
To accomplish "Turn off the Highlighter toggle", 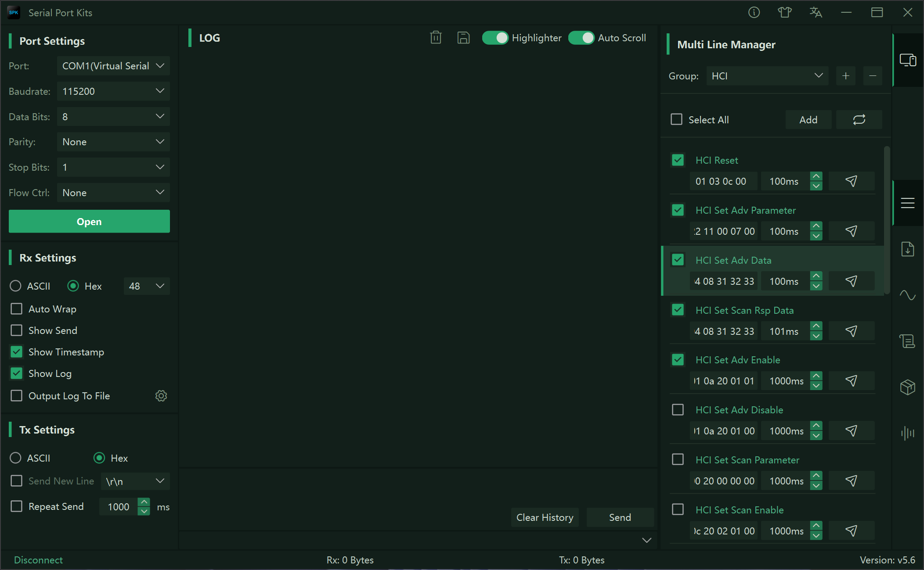I will tap(495, 38).
